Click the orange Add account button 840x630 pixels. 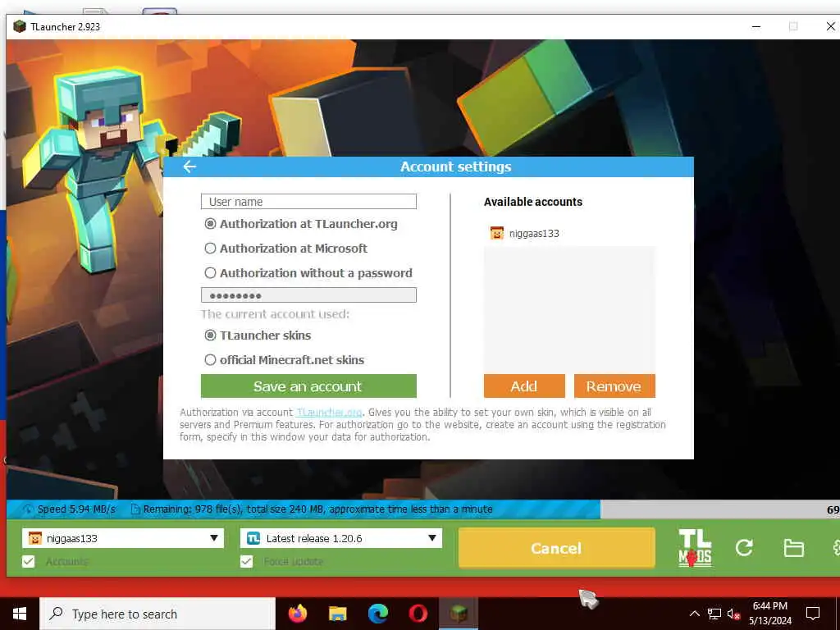[x=524, y=386]
